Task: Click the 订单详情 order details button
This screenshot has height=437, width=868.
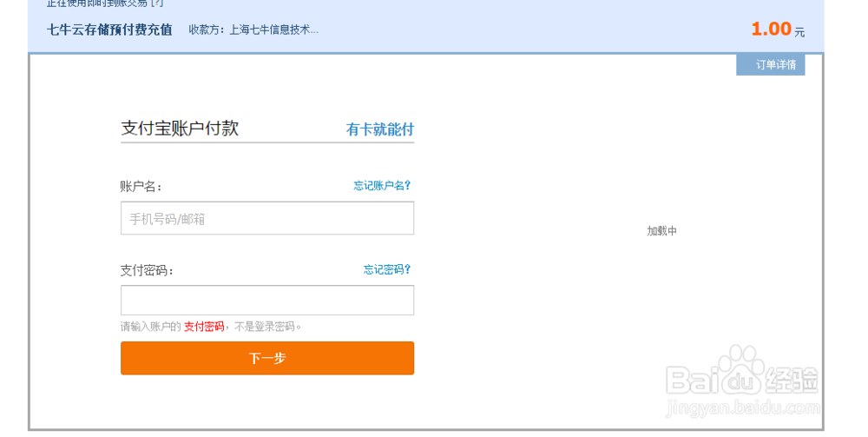Action: 770,65
